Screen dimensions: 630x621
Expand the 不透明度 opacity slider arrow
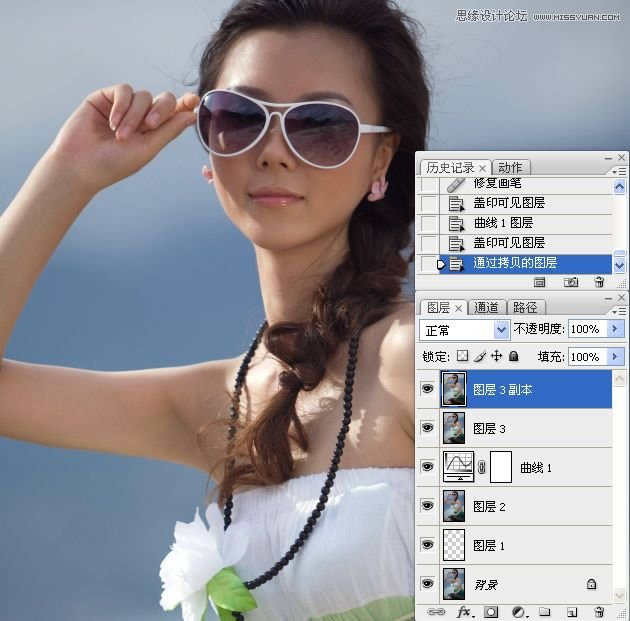tap(615, 329)
